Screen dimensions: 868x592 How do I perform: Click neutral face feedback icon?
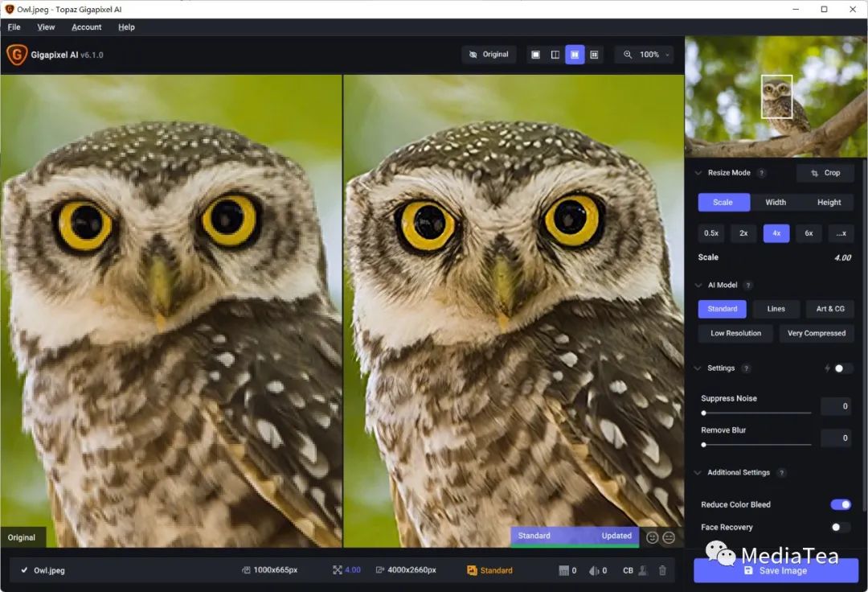click(x=669, y=538)
